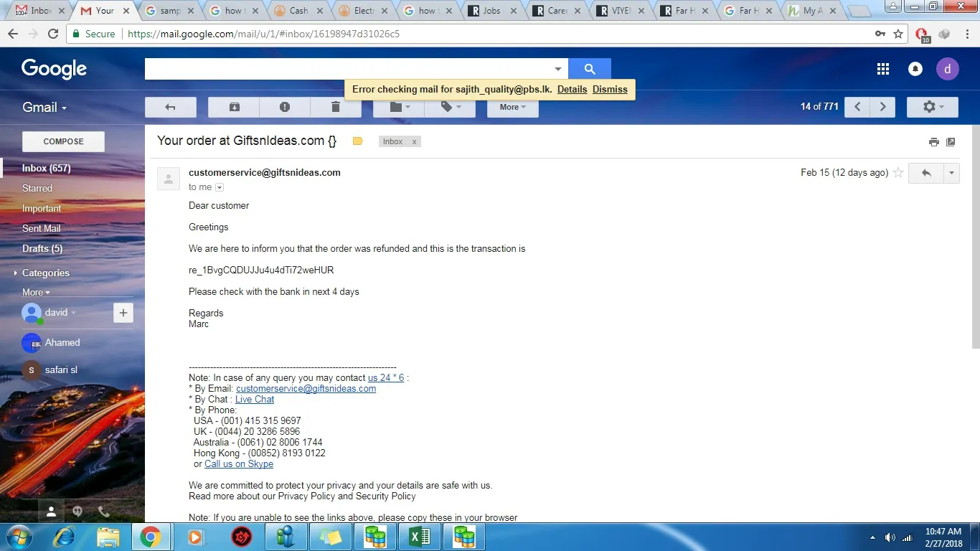Image resolution: width=980 pixels, height=551 pixels.
Task: Open the Starred folder
Action: click(x=37, y=188)
